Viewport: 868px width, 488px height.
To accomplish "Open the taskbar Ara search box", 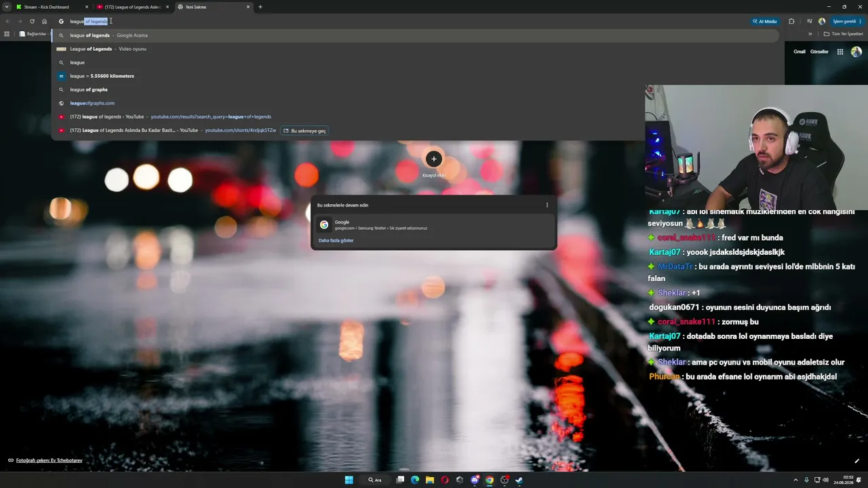I will (375, 480).
